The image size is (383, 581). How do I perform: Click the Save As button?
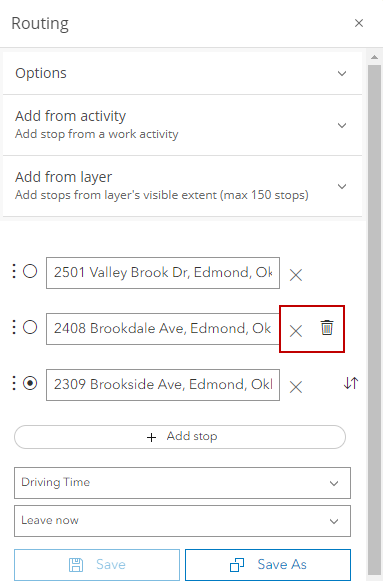tap(268, 565)
